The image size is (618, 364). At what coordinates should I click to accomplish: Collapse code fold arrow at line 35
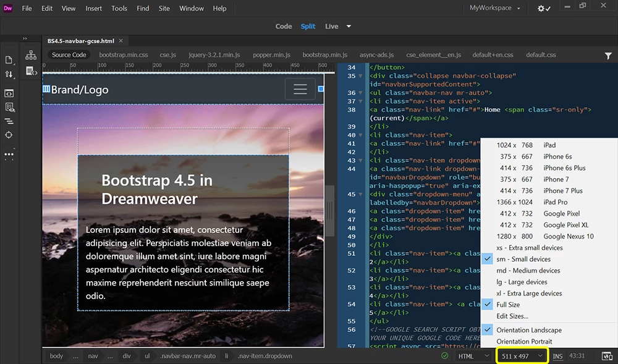pos(360,75)
